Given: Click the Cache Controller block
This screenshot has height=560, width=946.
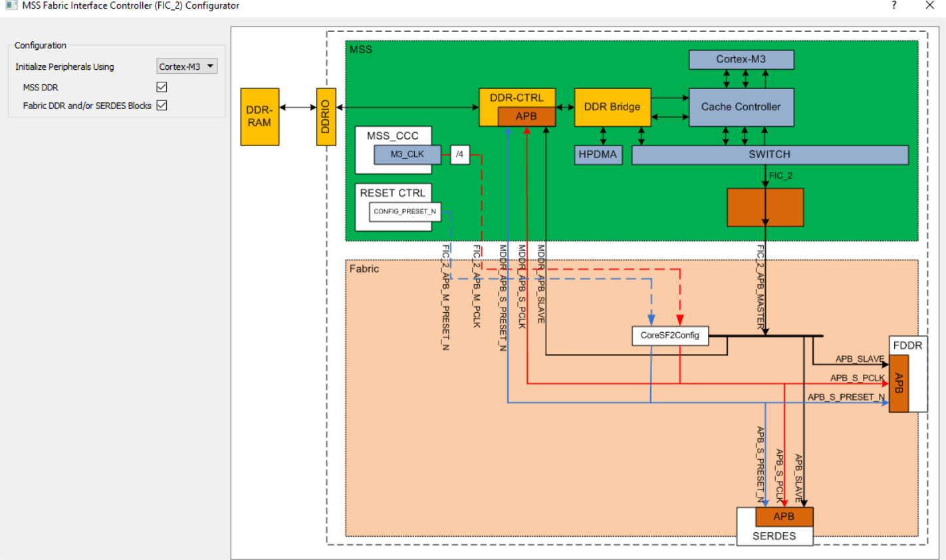Looking at the screenshot, I should [x=741, y=107].
